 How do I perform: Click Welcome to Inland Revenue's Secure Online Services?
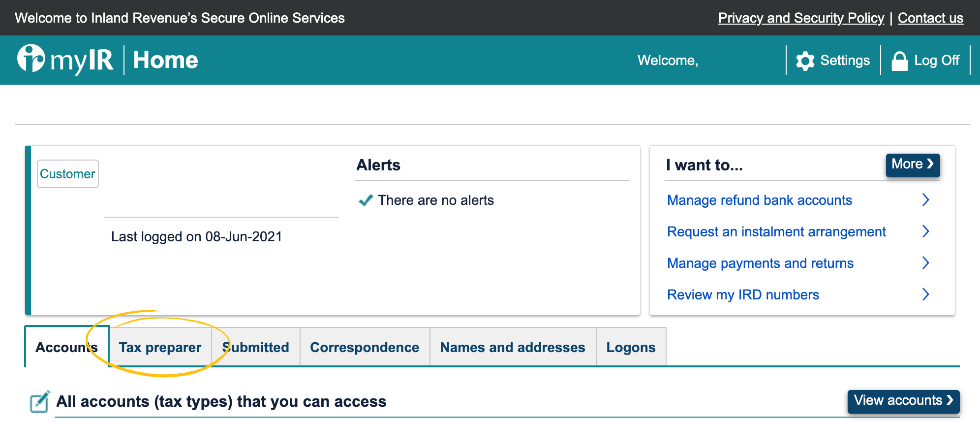pyautogui.click(x=180, y=18)
